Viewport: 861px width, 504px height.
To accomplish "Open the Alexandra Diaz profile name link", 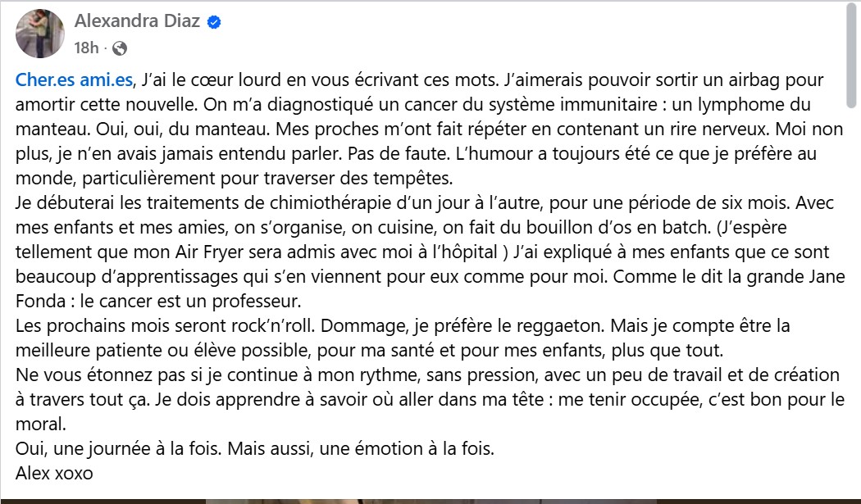I will coord(137,21).
